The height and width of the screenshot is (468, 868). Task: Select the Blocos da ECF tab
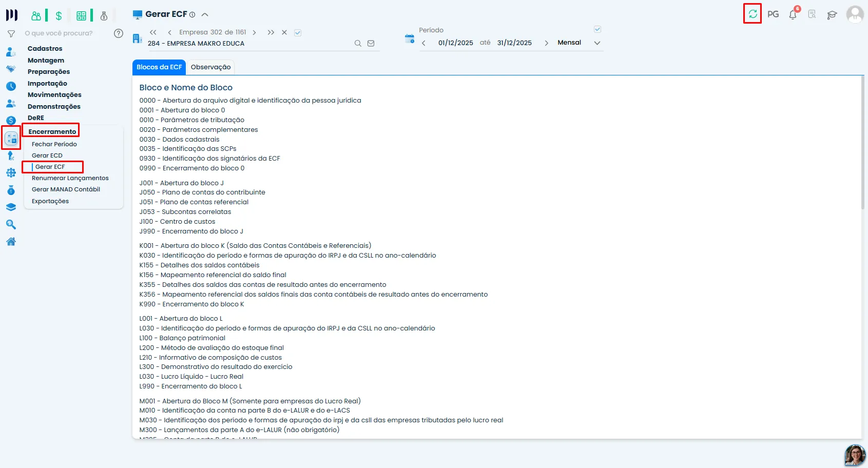pyautogui.click(x=159, y=67)
